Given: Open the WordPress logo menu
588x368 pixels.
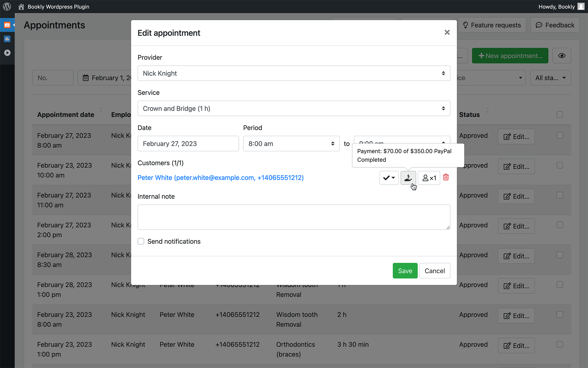Looking at the screenshot, I should coord(7,6).
